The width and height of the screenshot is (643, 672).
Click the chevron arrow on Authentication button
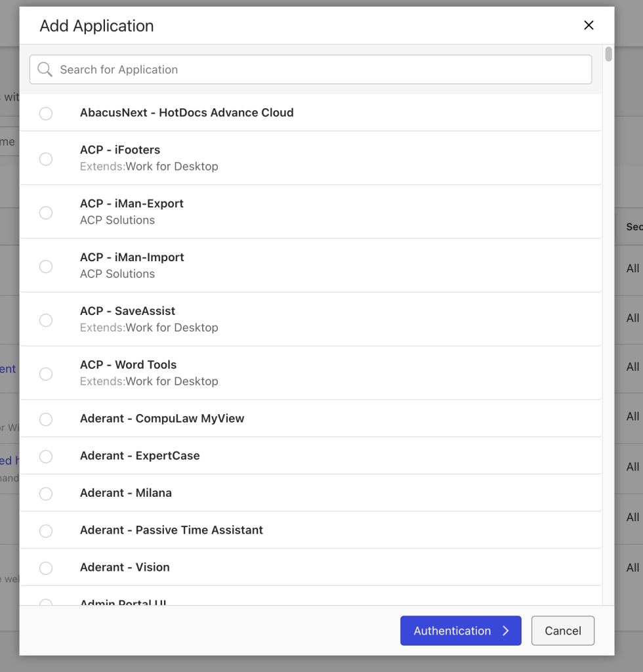[505, 631]
